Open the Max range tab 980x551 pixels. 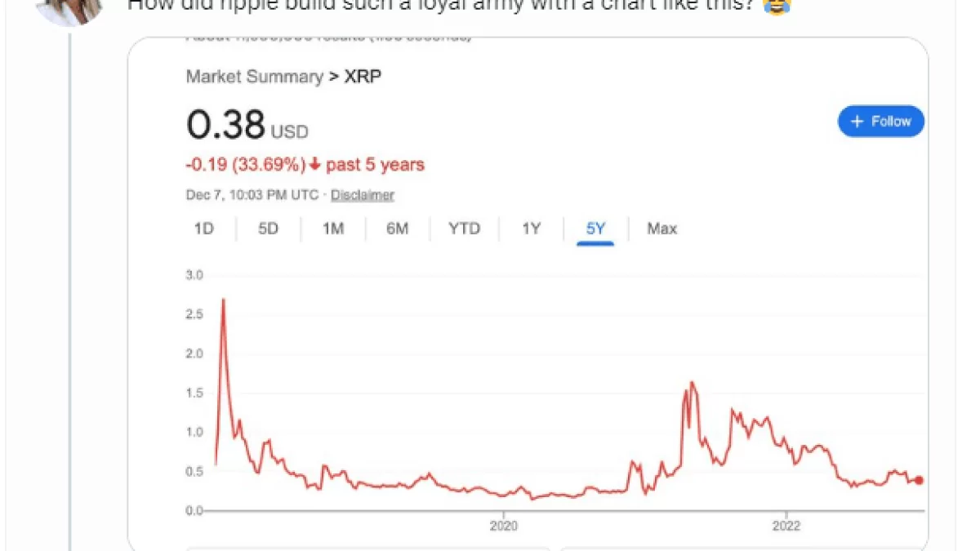(661, 229)
